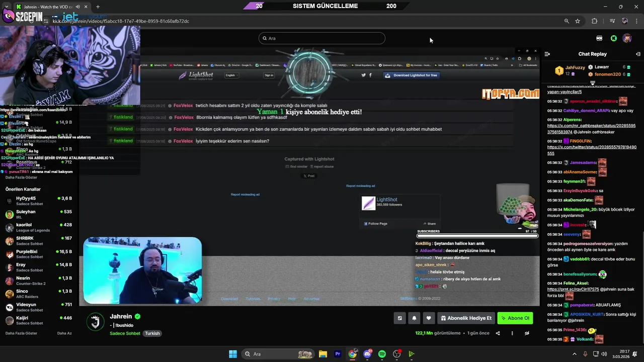Open Kaijiri channel in sidebar
644x362 pixels.
point(39,320)
